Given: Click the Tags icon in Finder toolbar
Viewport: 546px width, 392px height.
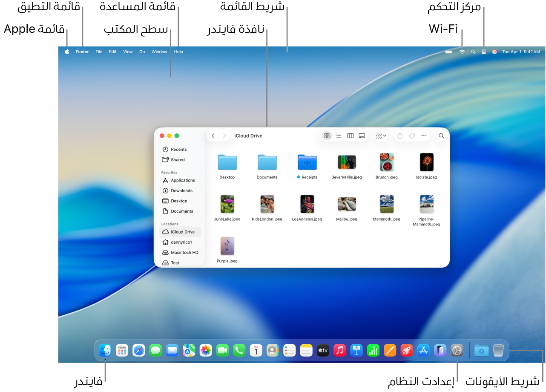Looking at the screenshot, I should pos(412,135).
